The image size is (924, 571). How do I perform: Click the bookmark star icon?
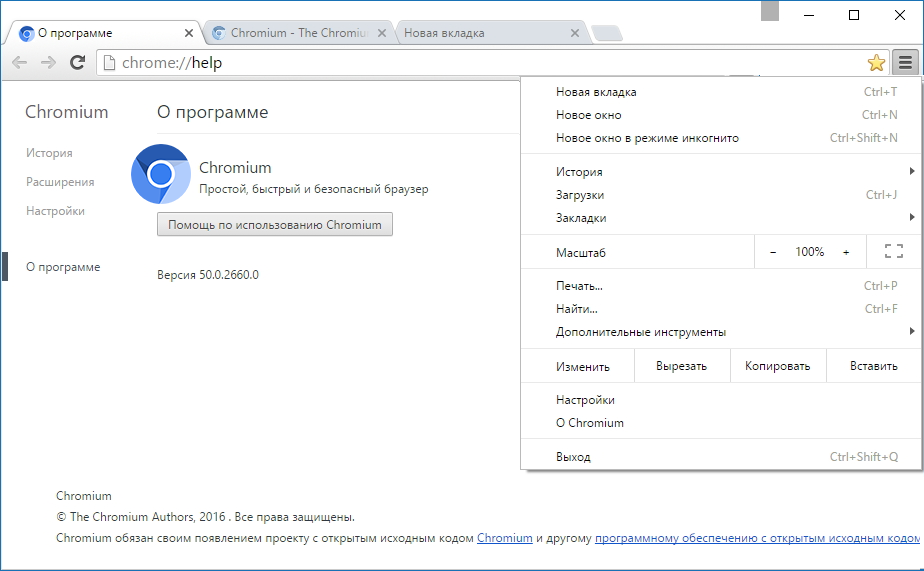click(x=876, y=62)
